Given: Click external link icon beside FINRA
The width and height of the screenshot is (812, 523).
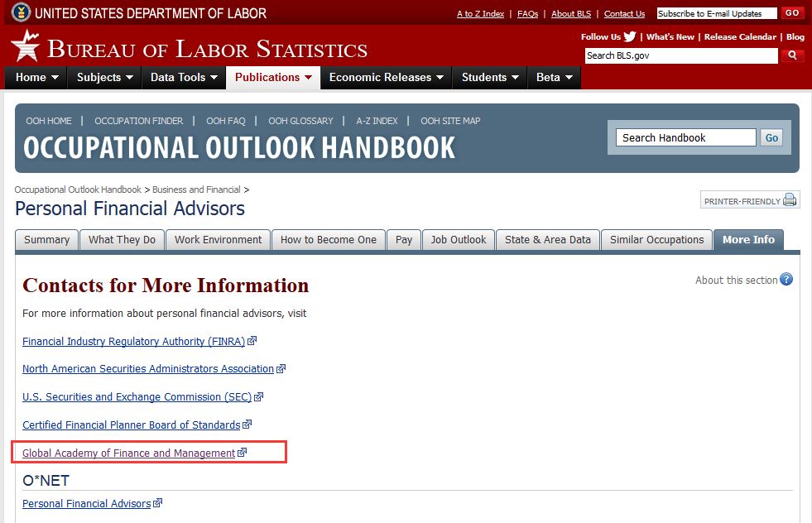Looking at the screenshot, I should 252,341.
